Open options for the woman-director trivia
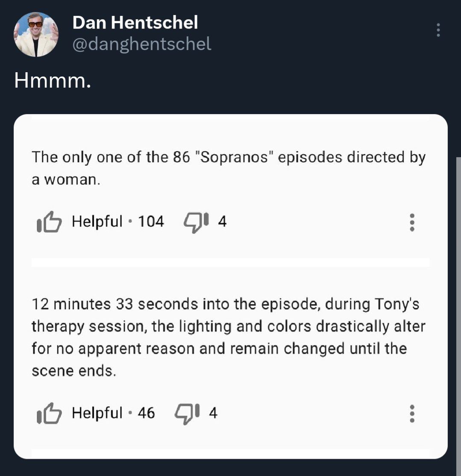The image size is (461, 476). pyautogui.click(x=412, y=222)
